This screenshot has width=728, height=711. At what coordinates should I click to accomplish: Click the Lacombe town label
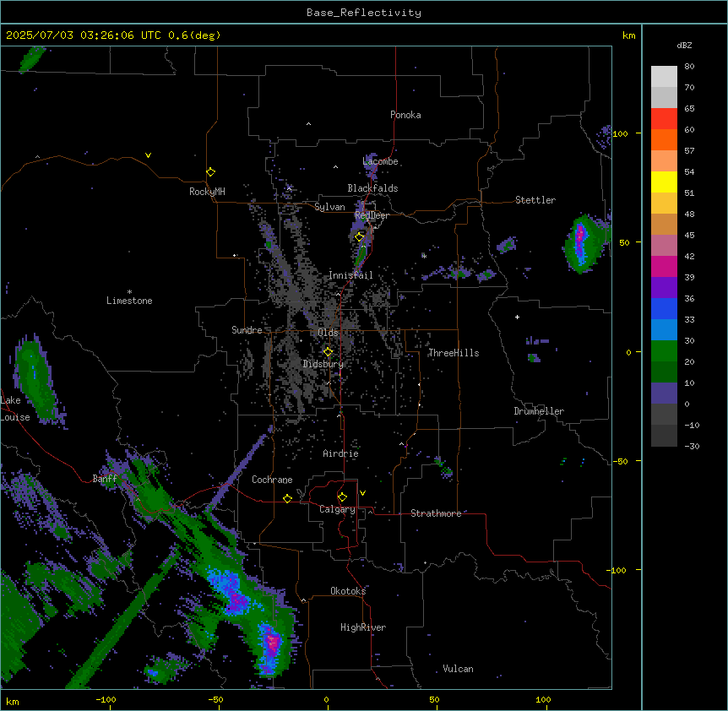point(380,161)
